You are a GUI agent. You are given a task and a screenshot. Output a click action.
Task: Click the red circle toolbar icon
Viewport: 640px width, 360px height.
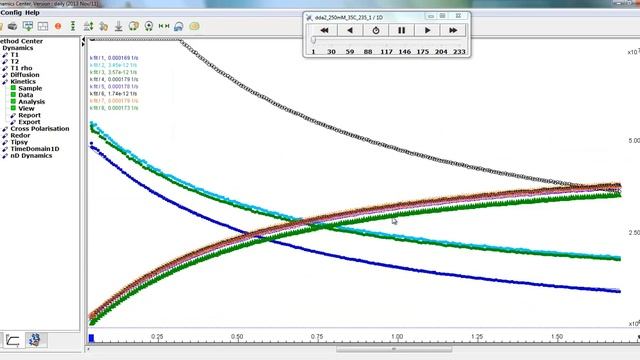click(x=58, y=27)
